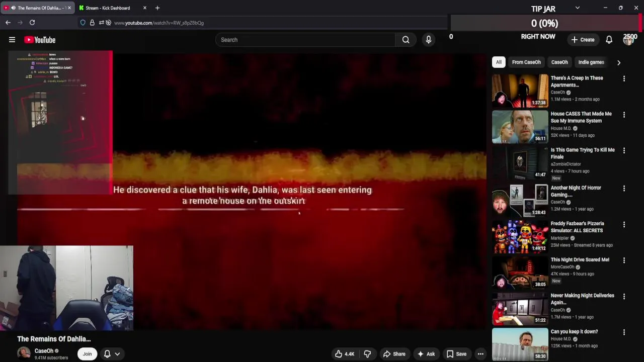This screenshot has height=362, width=644.
Task: Reload the page with refresh icon
Action: point(32,23)
